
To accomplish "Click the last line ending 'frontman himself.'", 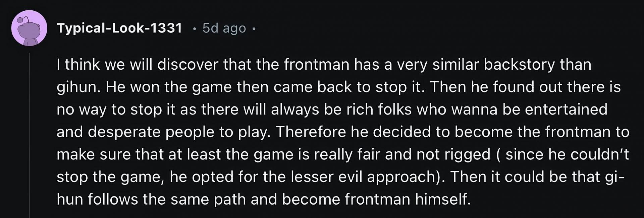I will [x=264, y=199].
